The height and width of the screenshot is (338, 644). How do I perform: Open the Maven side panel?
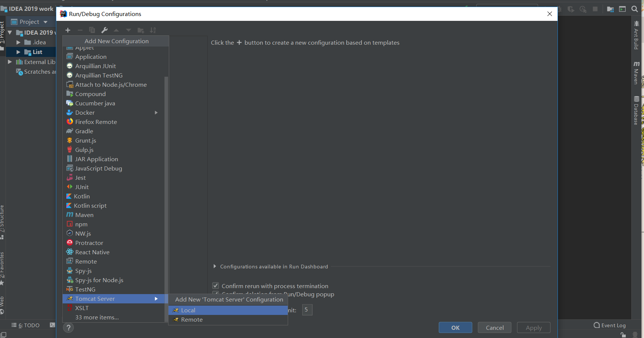pyautogui.click(x=636, y=73)
